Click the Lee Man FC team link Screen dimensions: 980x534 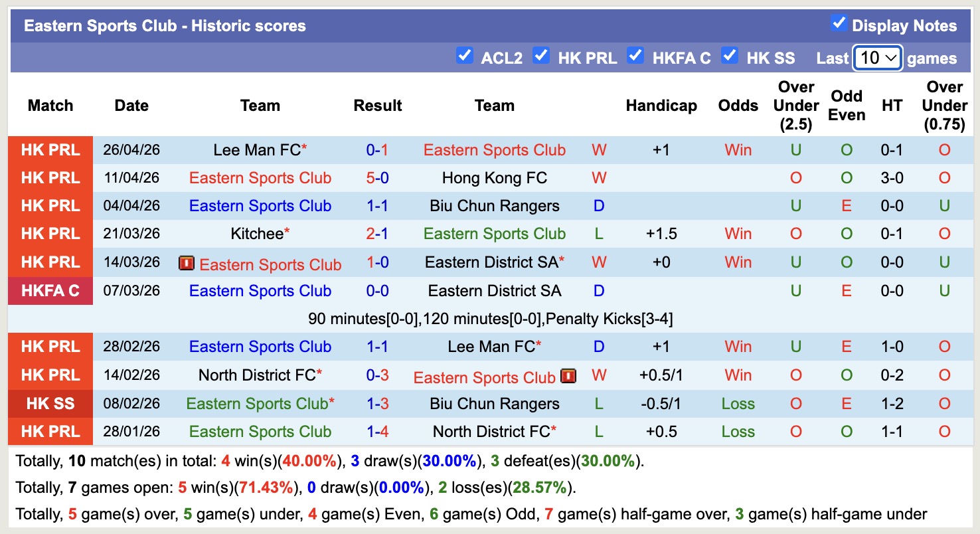[x=254, y=149]
